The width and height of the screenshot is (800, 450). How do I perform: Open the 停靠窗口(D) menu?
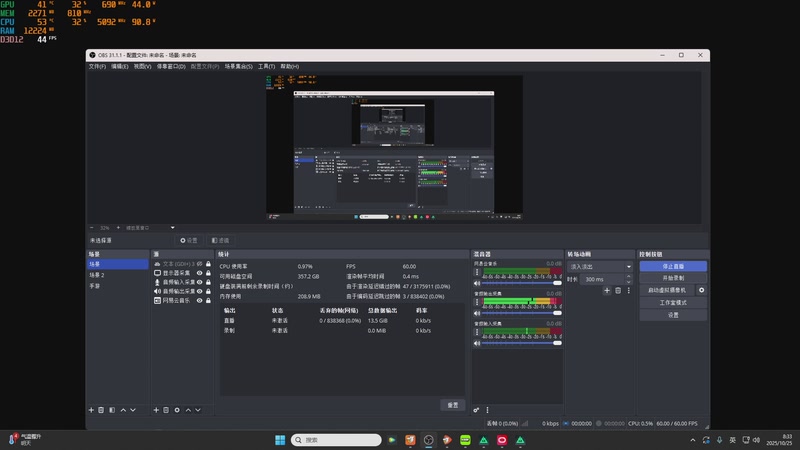(x=171, y=66)
